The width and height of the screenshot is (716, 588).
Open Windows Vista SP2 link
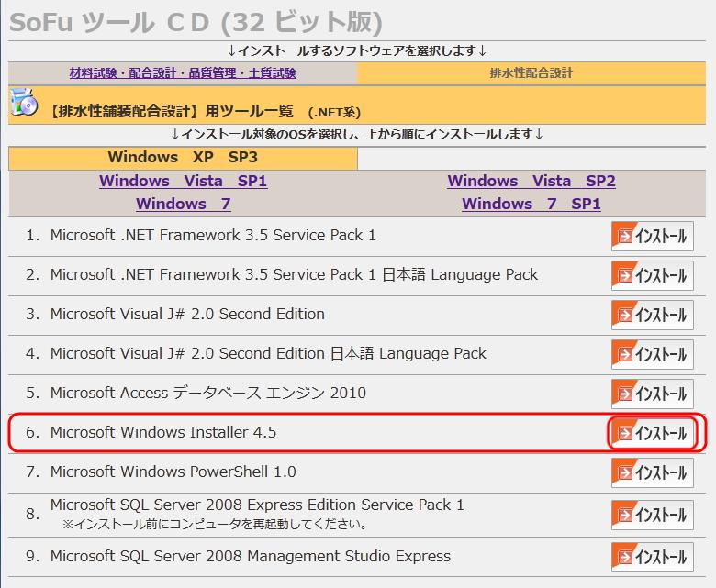[531, 181]
